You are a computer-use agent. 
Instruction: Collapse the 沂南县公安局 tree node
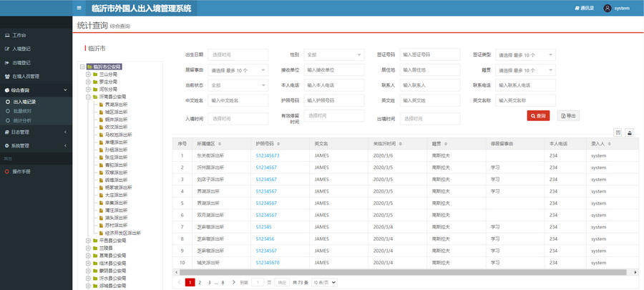(x=88, y=97)
